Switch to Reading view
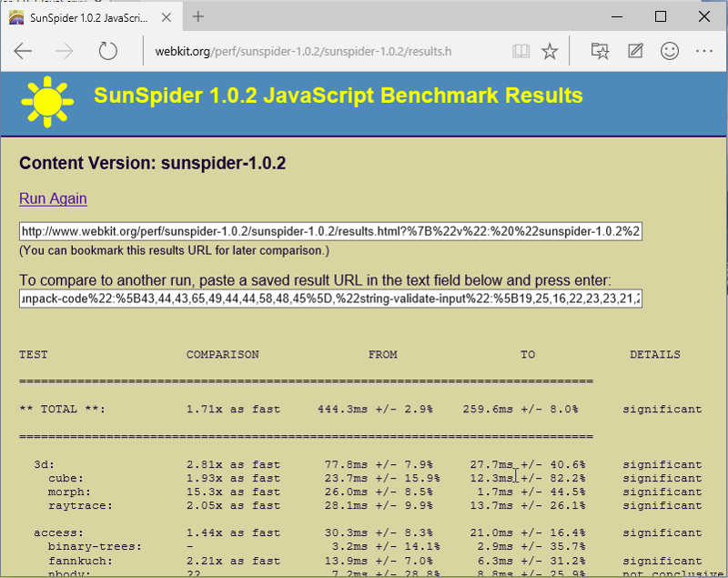 520,51
